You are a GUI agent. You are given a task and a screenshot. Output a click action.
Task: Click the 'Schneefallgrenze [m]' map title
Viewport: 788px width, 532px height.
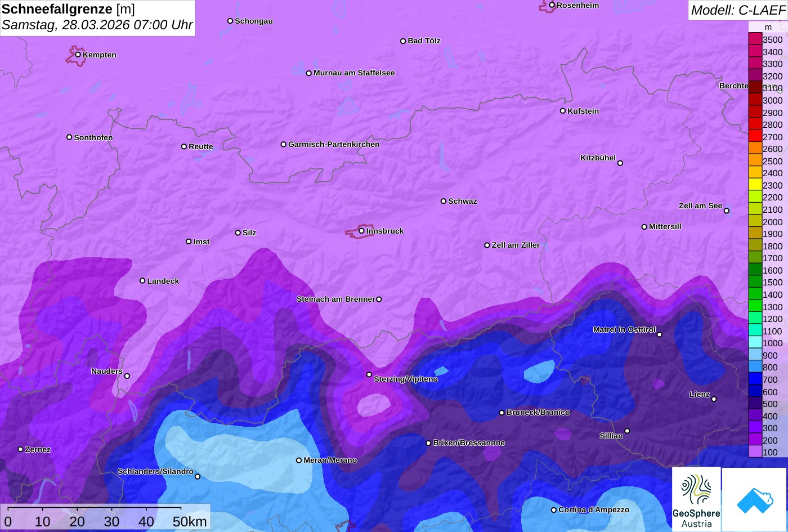tap(68, 9)
